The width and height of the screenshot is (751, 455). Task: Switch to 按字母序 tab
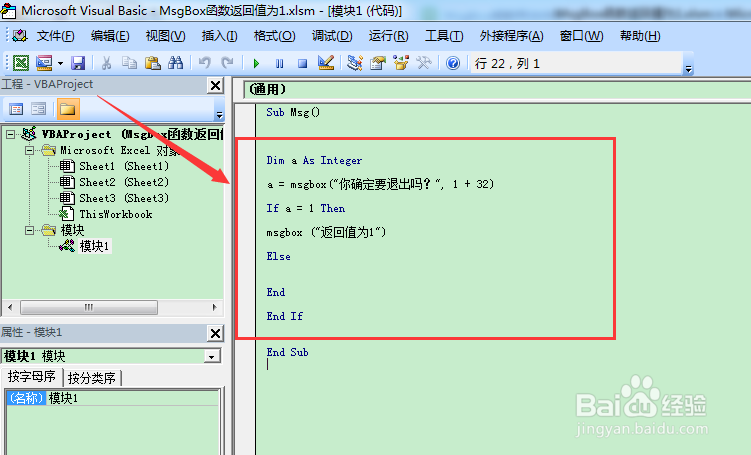click(32, 377)
